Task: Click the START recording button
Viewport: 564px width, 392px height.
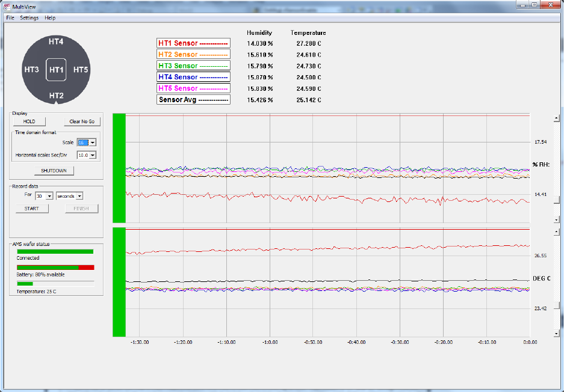Action: tap(32, 209)
